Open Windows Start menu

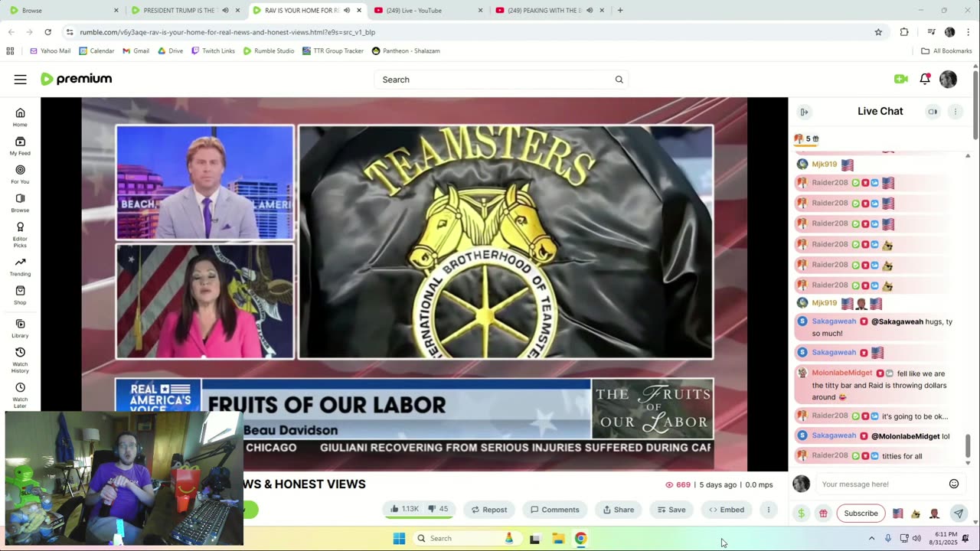click(399, 539)
